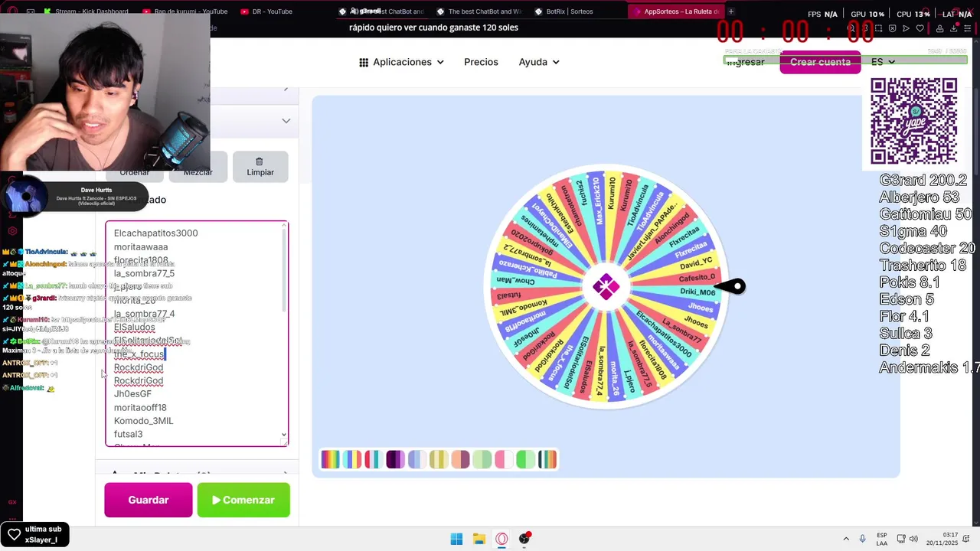
Task: Click the moritaawaaa entry in the list
Action: 141,247
